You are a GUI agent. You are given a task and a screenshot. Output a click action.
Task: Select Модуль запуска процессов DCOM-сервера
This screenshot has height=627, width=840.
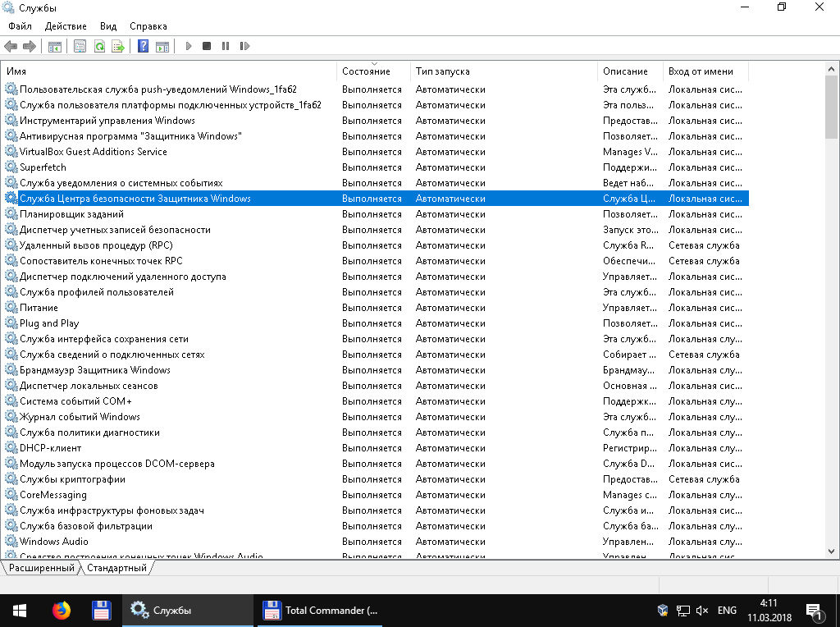[117, 464]
